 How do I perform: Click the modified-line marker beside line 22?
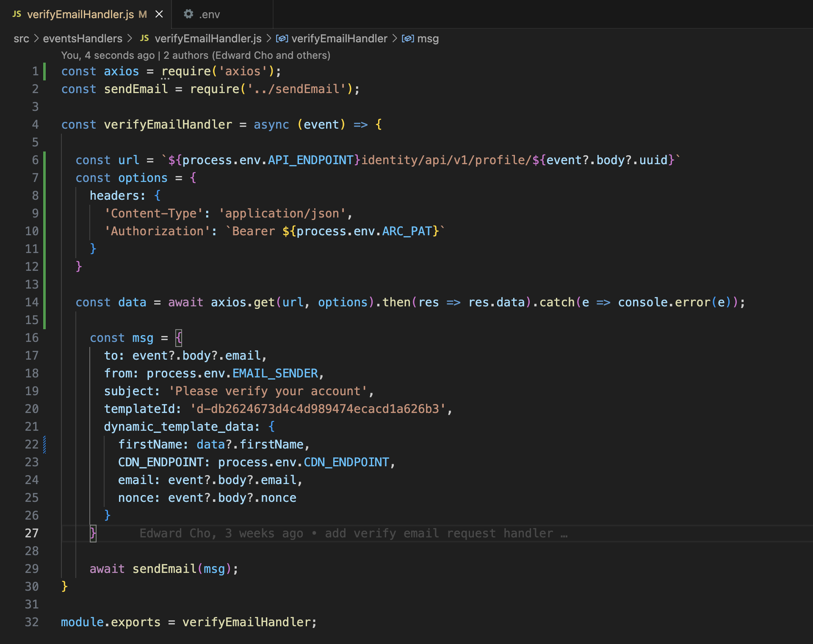coord(44,444)
